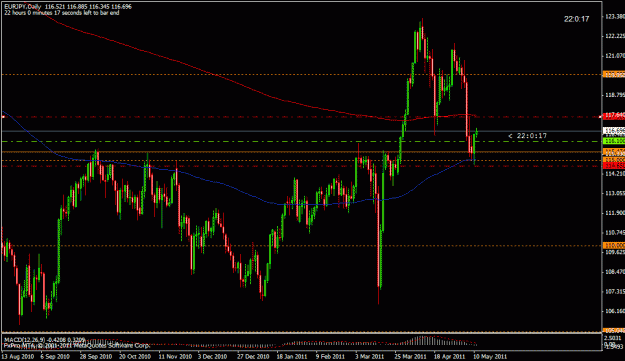Click the 13 Aug 2010 date label
Image resolution: width=625 pixels, height=361 pixels.
[x=17, y=356]
